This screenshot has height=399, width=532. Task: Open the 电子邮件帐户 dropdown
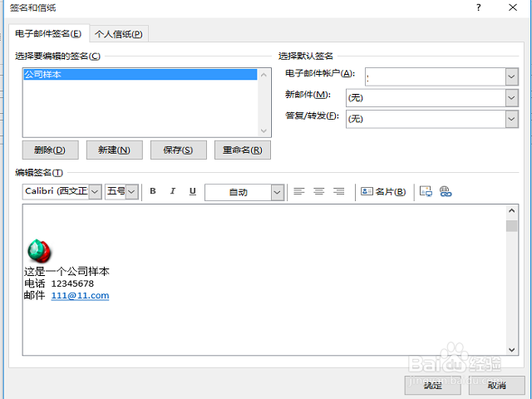point(512,76)
